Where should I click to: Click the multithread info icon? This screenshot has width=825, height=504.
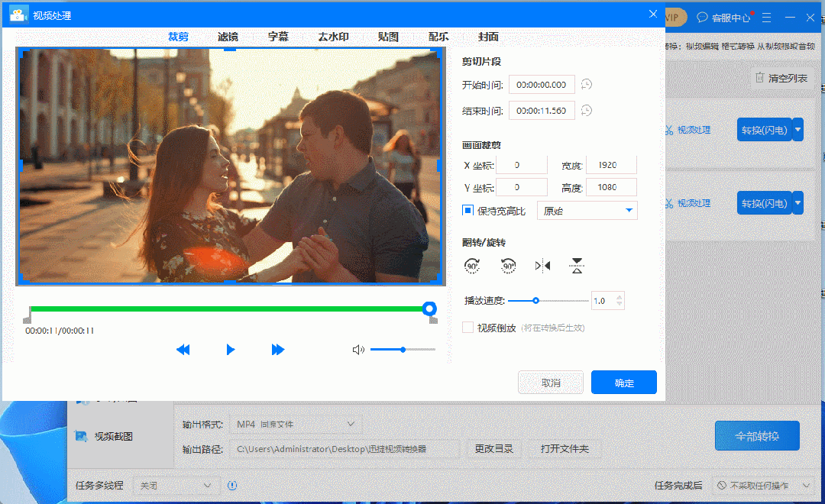(x=232, y=486)
